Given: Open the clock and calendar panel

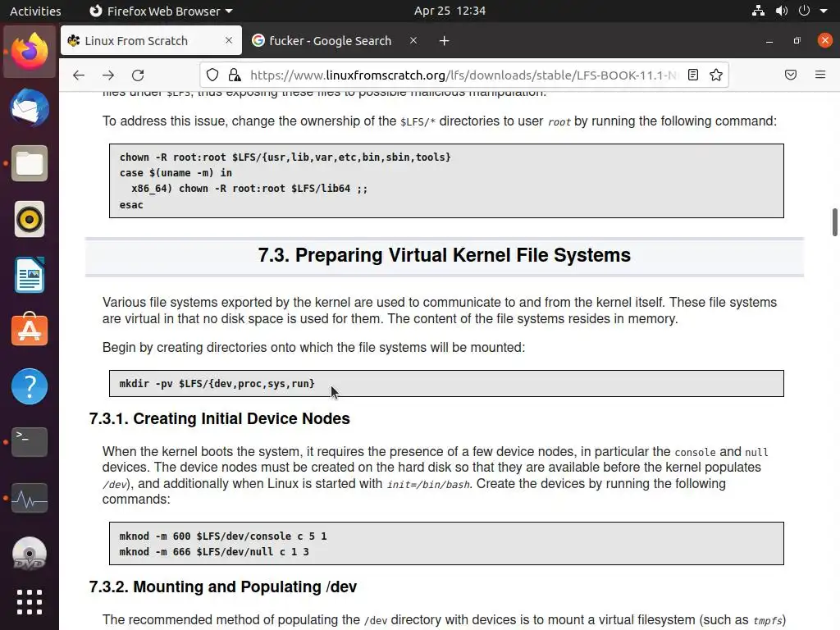Looking at the screenshot, I should point(450,11).
